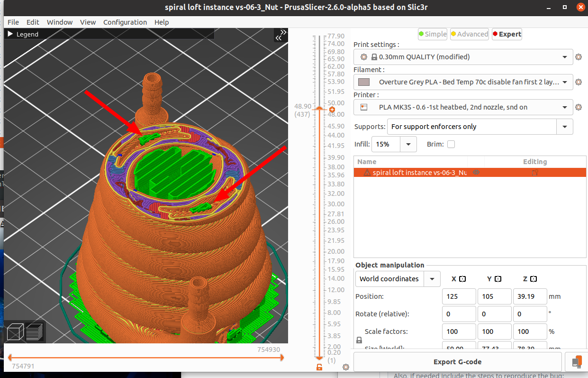Click Rotate Y field
This screenshot has width=588, height=378.
point(494,314)
